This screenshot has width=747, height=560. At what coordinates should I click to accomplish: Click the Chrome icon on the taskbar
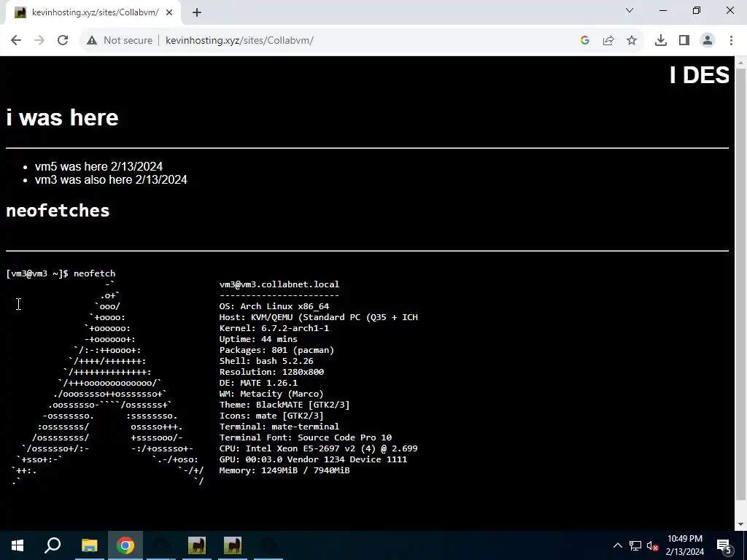point(125,545)
